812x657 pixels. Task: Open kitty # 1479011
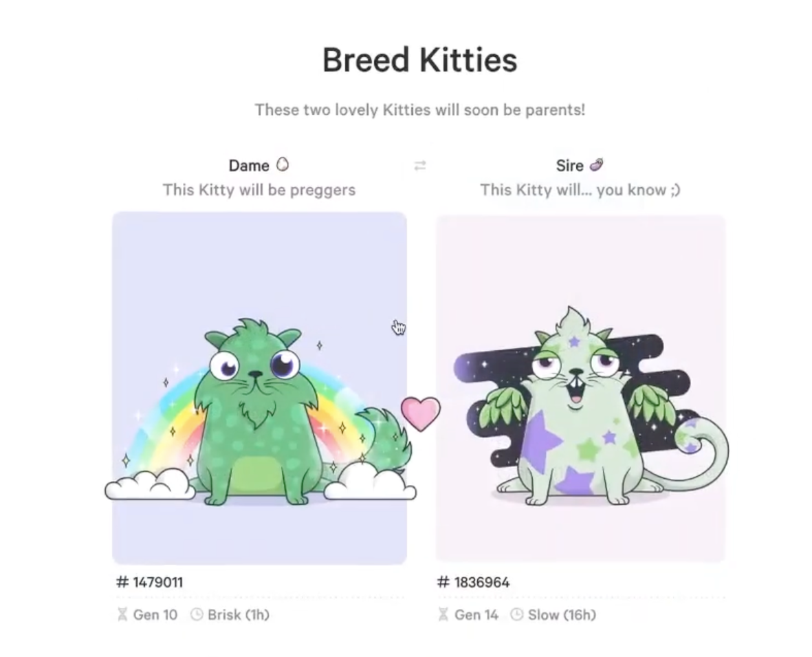click(x=150, y=583)
